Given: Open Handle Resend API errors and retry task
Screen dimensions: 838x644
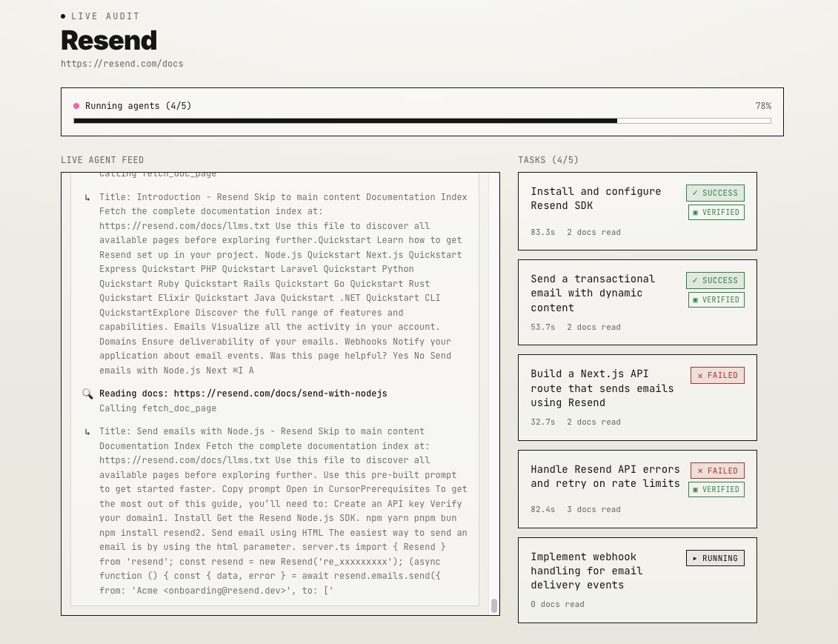Looking at the screenshot, I should pos(637,489).
